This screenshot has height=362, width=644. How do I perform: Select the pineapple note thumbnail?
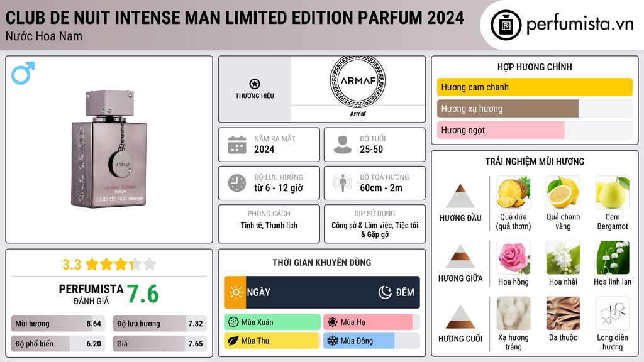tap(513, 192)
